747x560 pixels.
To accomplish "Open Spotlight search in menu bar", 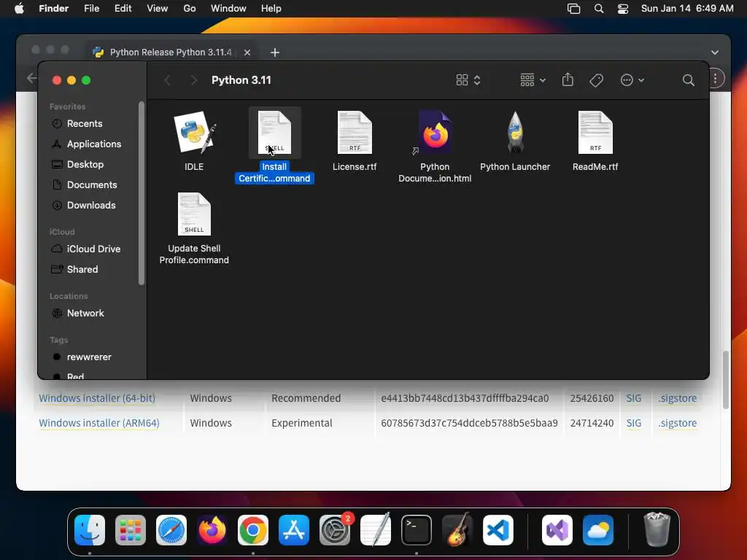I will [x=599, y=9].
